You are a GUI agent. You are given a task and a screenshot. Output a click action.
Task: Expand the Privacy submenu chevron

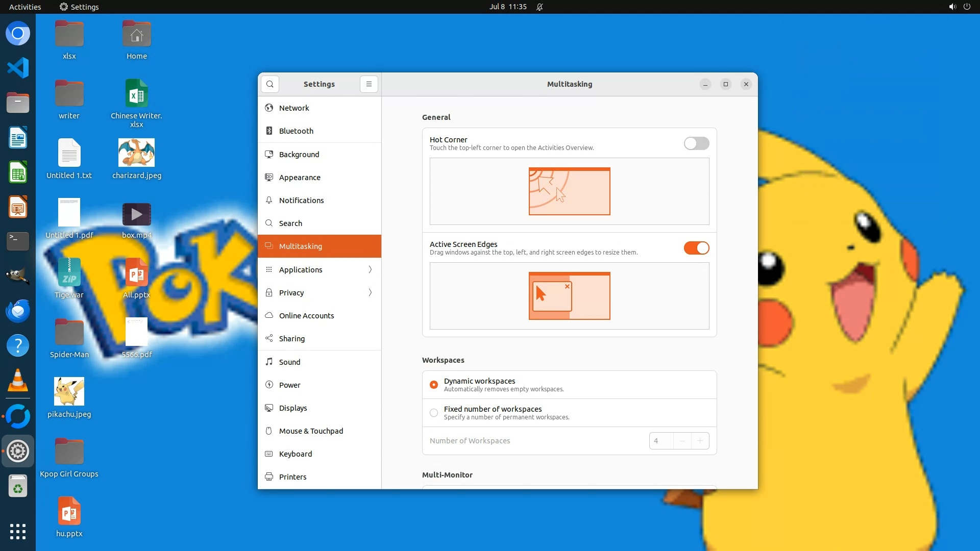370,293
